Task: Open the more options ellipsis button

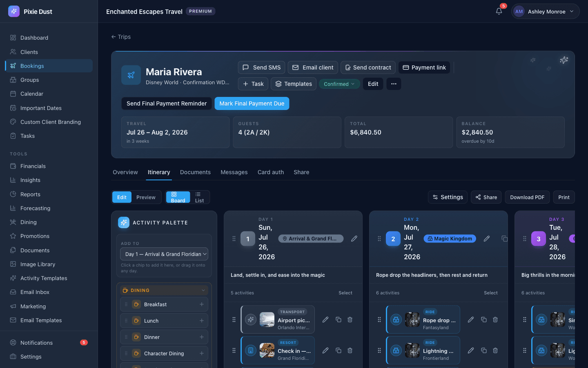Action: pyautogui.click(x=394, y=84)
